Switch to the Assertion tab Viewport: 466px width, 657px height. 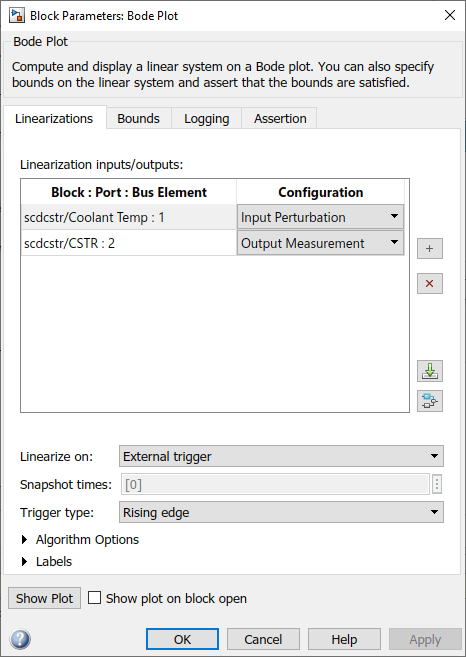coord(280,119)
